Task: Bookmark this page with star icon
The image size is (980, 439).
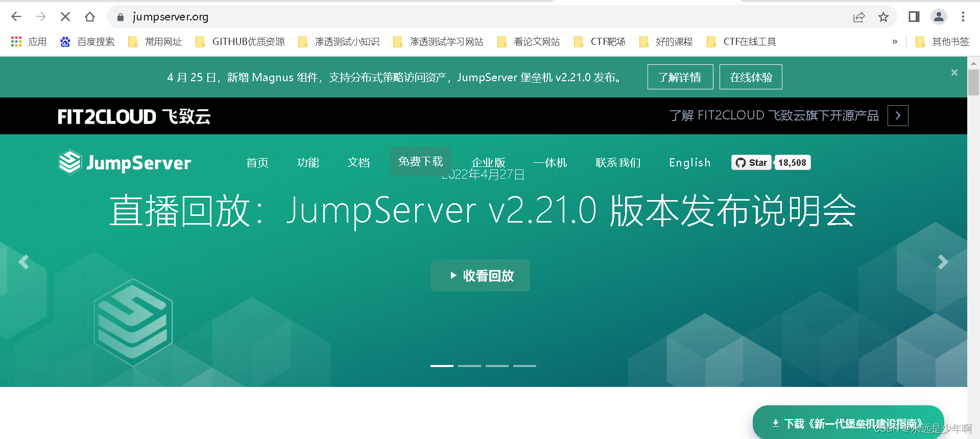Action: [883, 17]
